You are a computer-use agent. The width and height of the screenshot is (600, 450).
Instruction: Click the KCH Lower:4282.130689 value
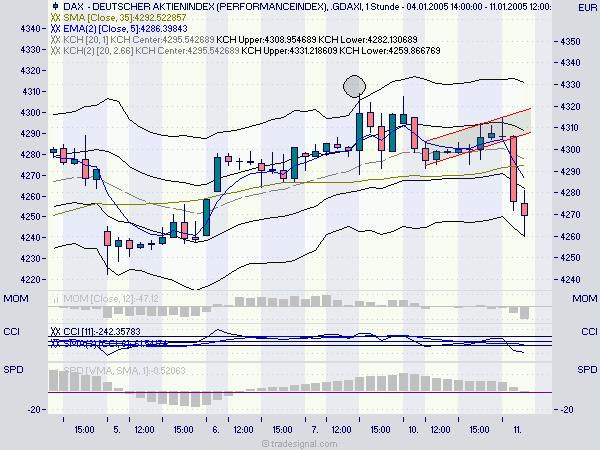[368, 40]
